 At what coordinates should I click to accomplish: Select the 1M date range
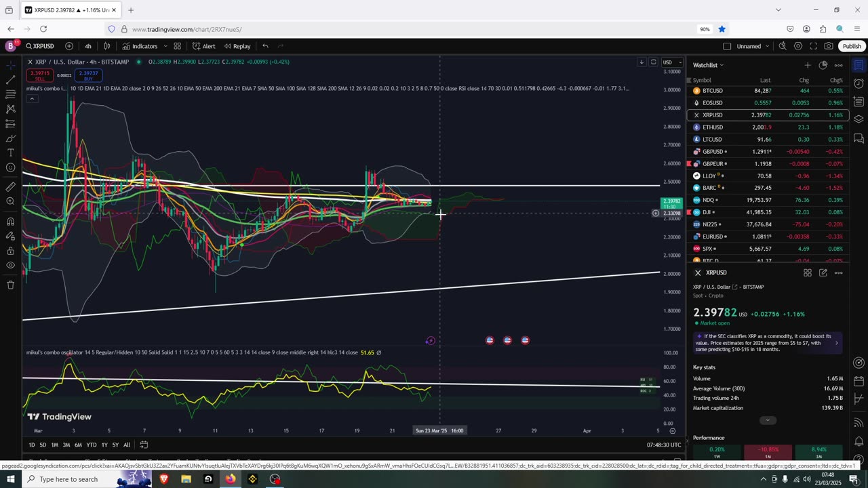pyautogui.click(x=55, y=445)
